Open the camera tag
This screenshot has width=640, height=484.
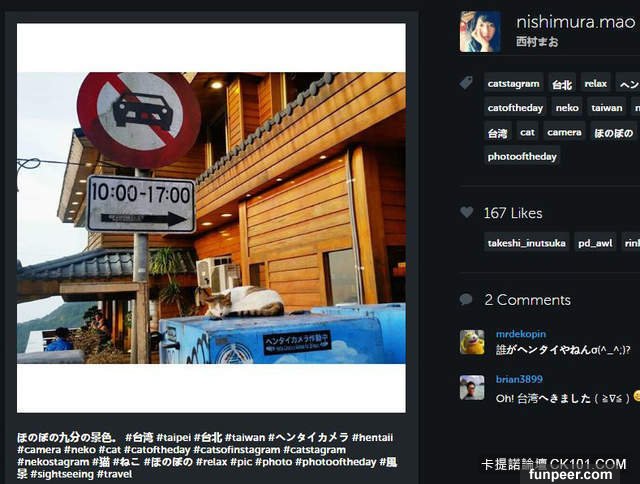click(x=564, y=133)
